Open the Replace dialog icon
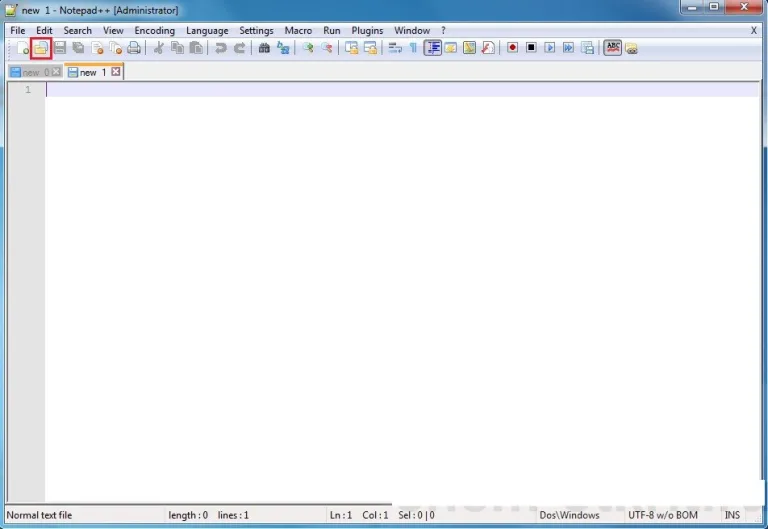The width and height of the screenshot is (768, 529). click(283, 48)
